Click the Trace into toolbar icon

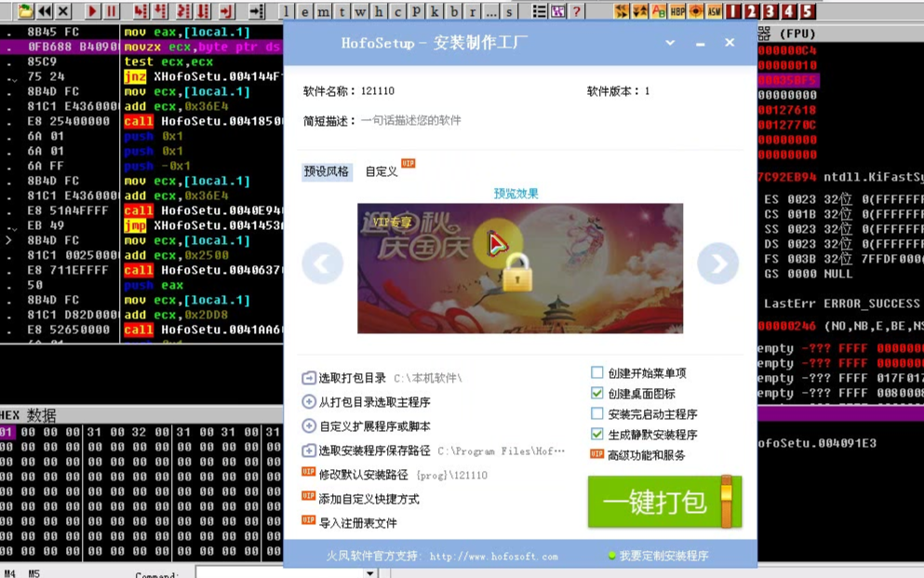pos(184,10)
